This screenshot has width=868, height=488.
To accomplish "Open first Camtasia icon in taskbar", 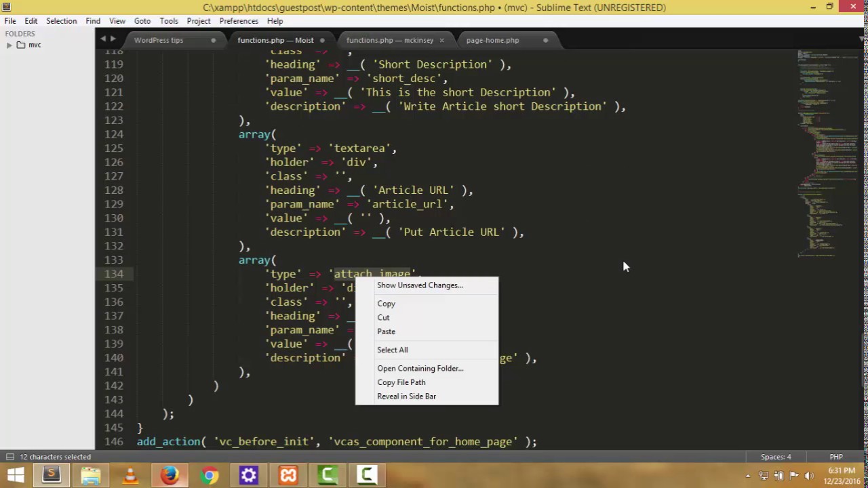I will point(328,476).
